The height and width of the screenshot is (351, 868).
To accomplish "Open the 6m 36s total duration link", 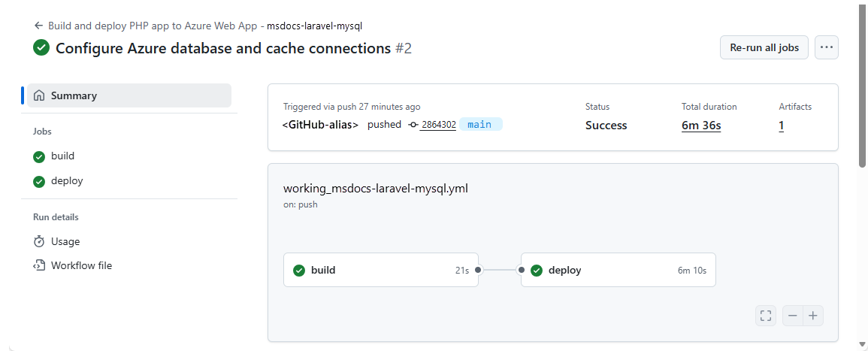I will [x=701, y=126].
